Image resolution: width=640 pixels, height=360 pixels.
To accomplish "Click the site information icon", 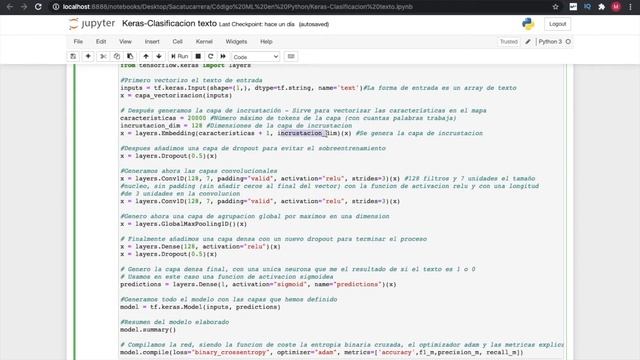I will coord(56,7).
